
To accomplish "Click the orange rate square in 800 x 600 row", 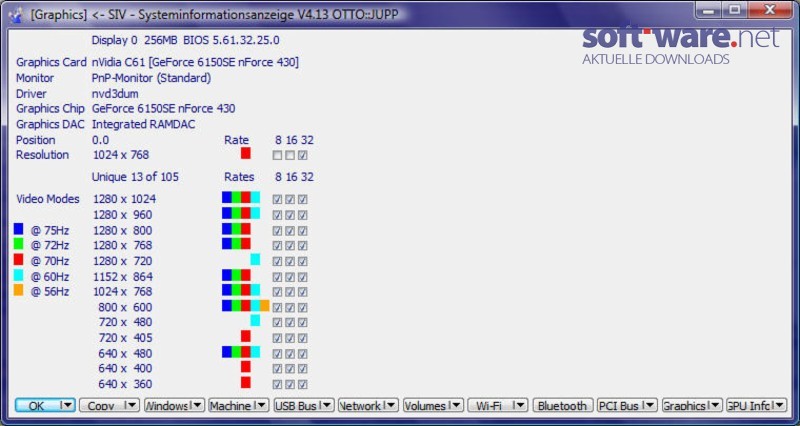I will pyautogui.click(x=264, y=306).
